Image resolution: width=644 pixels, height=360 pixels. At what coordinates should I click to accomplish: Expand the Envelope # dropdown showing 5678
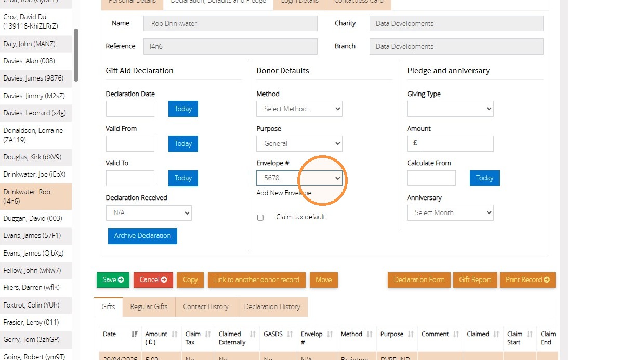299,178
